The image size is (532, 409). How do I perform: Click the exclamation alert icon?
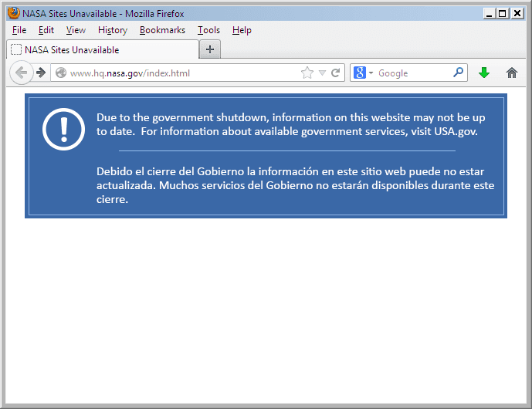[64, 129]
